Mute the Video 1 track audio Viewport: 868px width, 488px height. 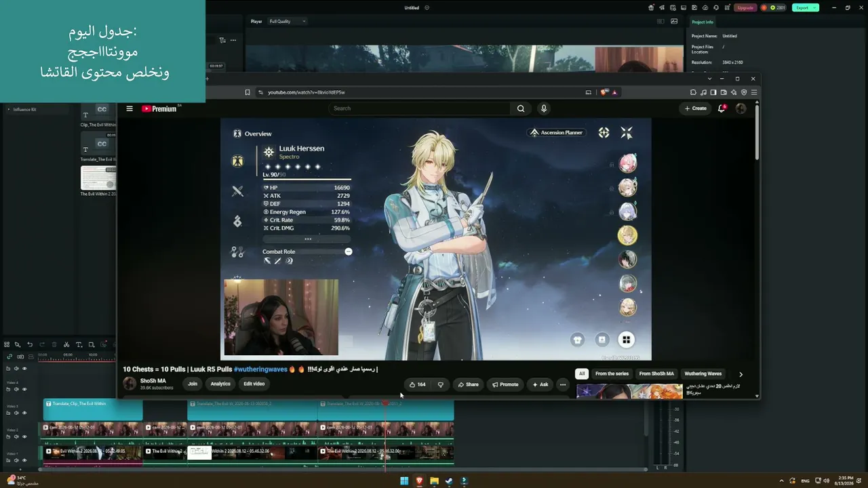pyautogui.click(x=16, y=460)
